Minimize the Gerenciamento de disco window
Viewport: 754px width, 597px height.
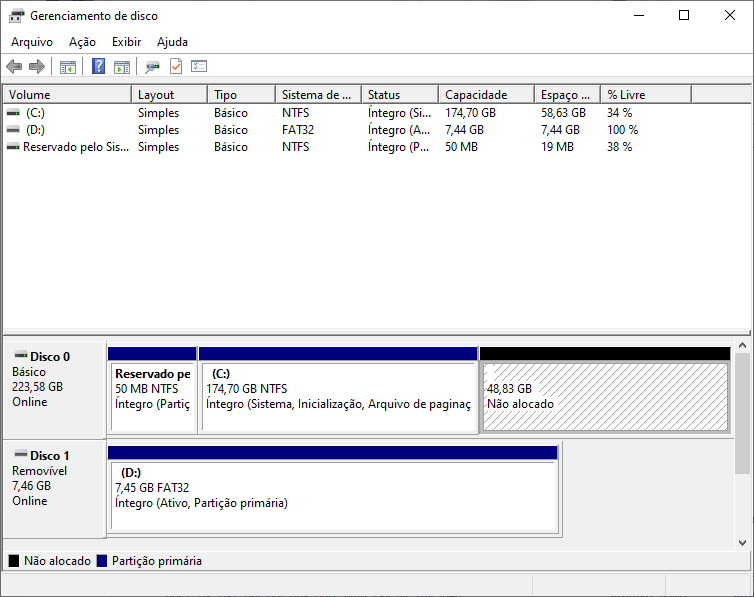pyautogui.click(x=639, y=15)
